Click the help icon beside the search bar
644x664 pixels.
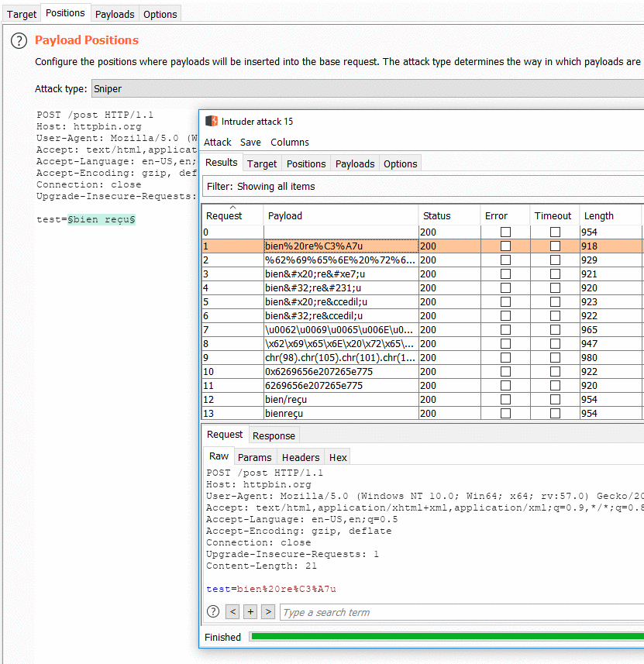(x=212, y=611)
